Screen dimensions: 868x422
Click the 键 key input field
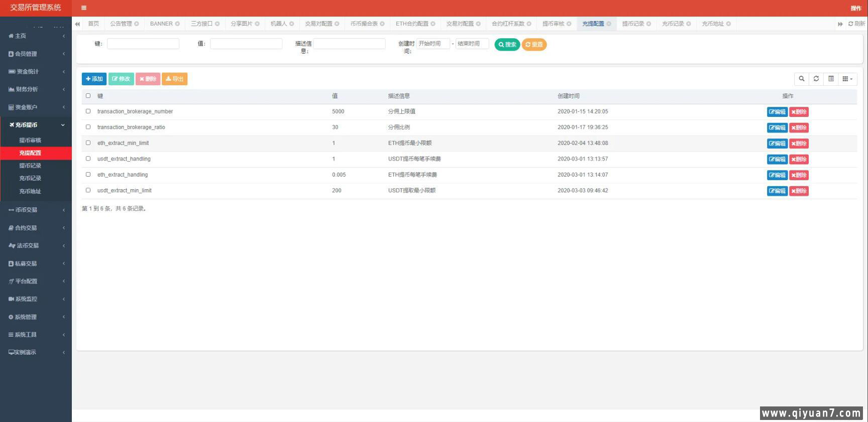point(143,44)
